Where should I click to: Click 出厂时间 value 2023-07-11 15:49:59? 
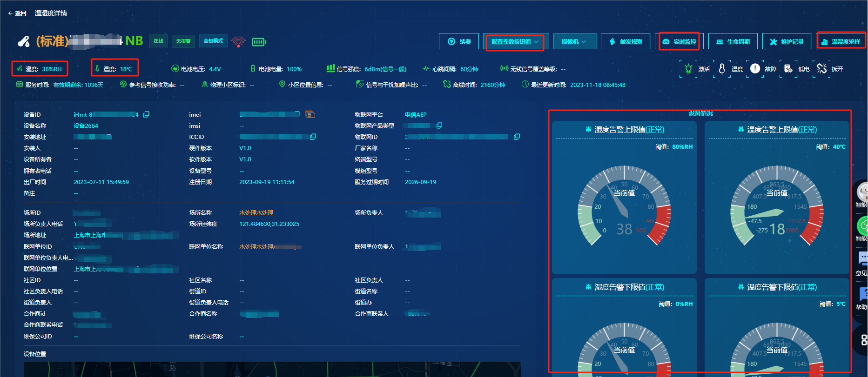point(101,182)
